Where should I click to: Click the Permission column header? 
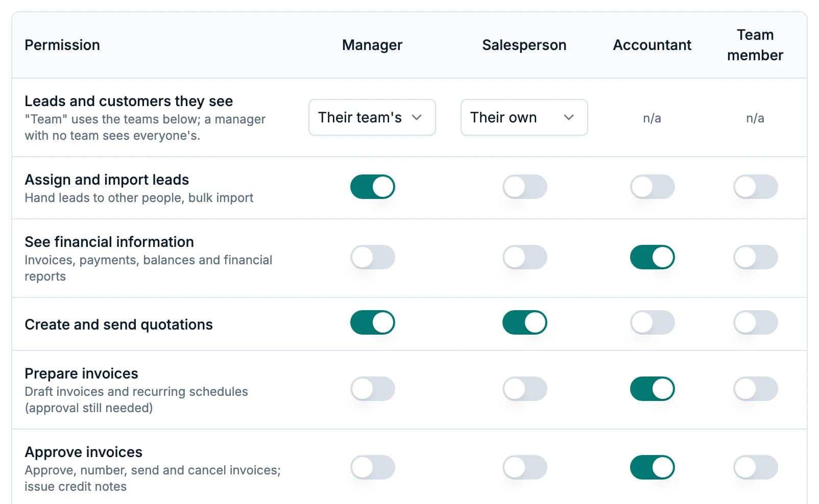click(x=62, y=45)
